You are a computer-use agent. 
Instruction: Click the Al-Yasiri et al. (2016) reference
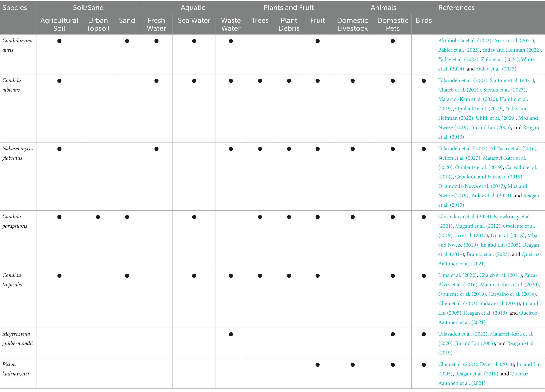click(513, 148)
